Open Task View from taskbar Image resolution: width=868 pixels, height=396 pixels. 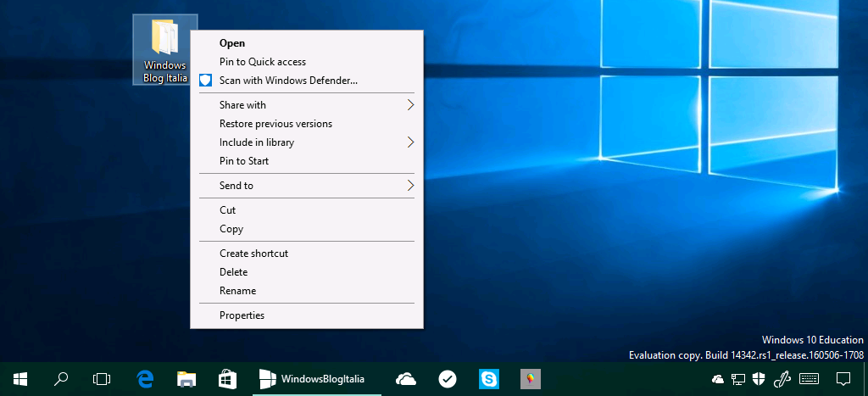(102, 379)
